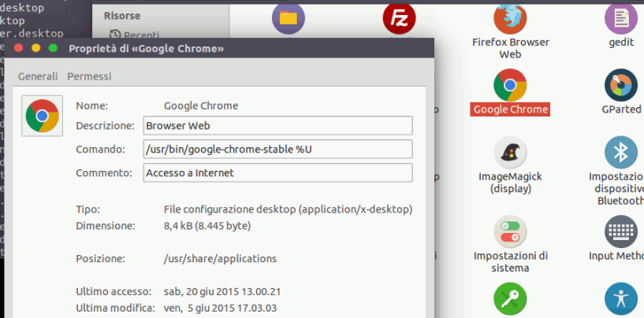This screenshot has width=644, height=318.
Task: Select the FileZilla application icon
Action: (399, 19)
